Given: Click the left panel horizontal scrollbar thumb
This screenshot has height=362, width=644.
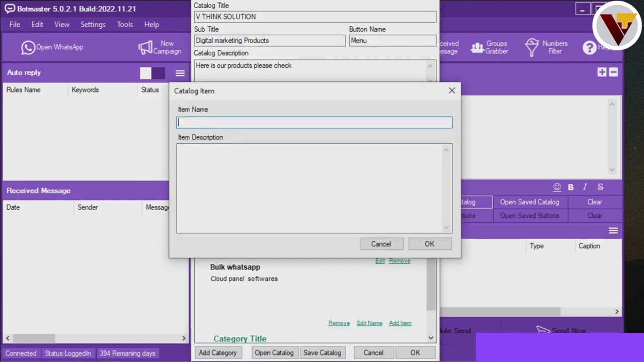Looking at the screenshot, I should click(x=34, y=338).
